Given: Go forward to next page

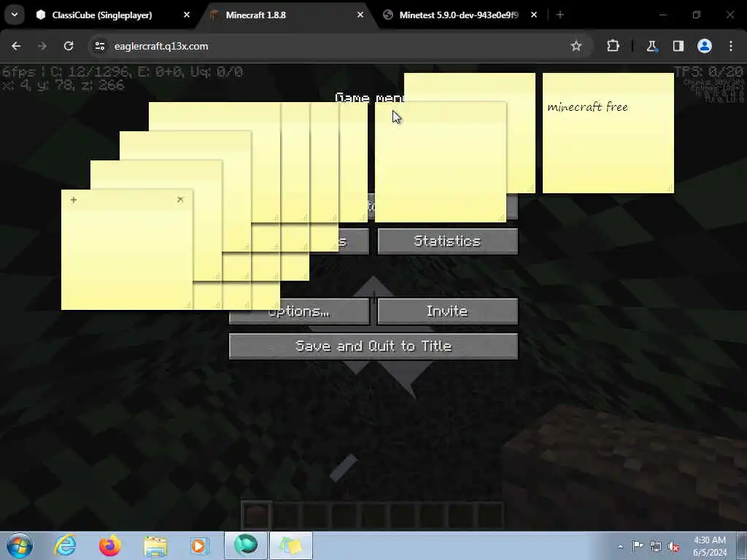Looking at the screenshot, I should 42,46.
